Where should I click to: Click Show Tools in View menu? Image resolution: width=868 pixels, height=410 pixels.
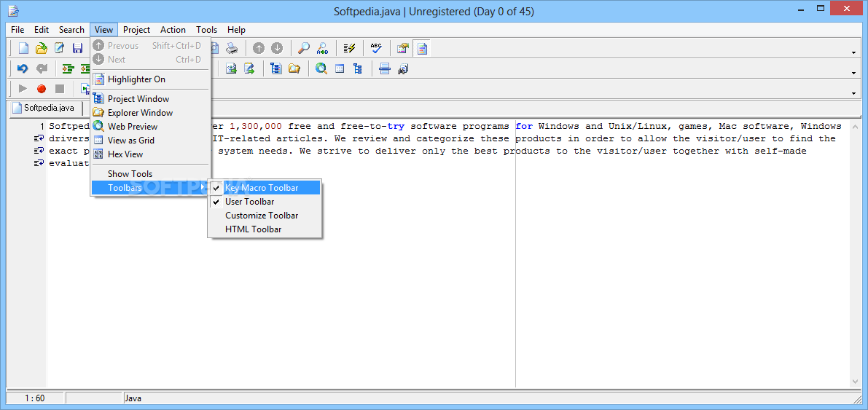click(x=150, y=174)
